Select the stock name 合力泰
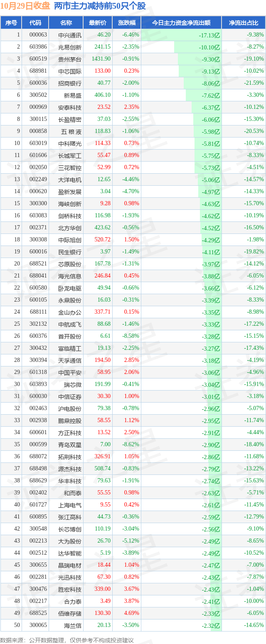Image resolution: width=266 pixels, height=644 pixels. (x=73, y=602)
